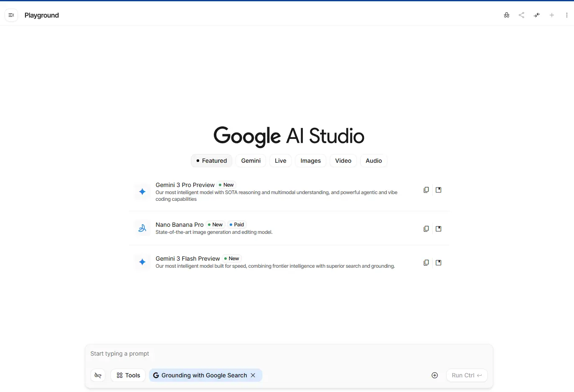Viewport: 574px width, 392px height.
Task: Switch to the Gemini tab
Action: pos(251,161)
